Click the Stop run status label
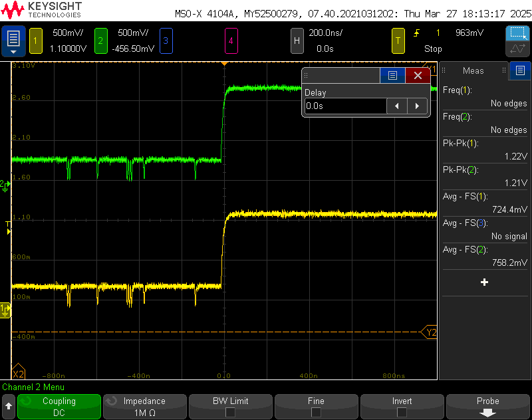532x420 pixels. click(433, 49)
